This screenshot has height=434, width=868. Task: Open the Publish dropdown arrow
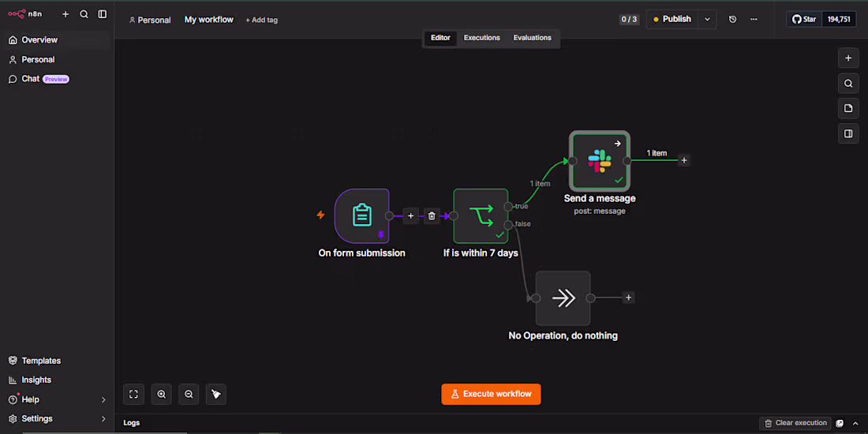(x=707, y=20)
